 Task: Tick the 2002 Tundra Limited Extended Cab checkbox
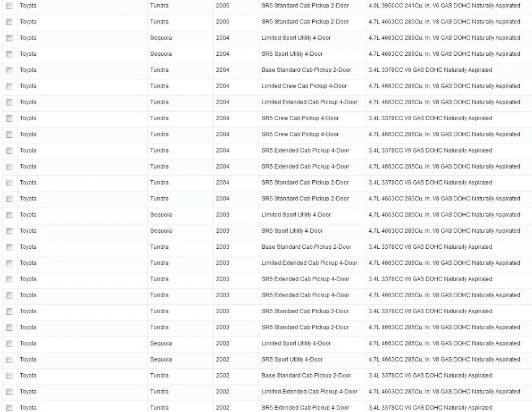[x=9, y=392]
